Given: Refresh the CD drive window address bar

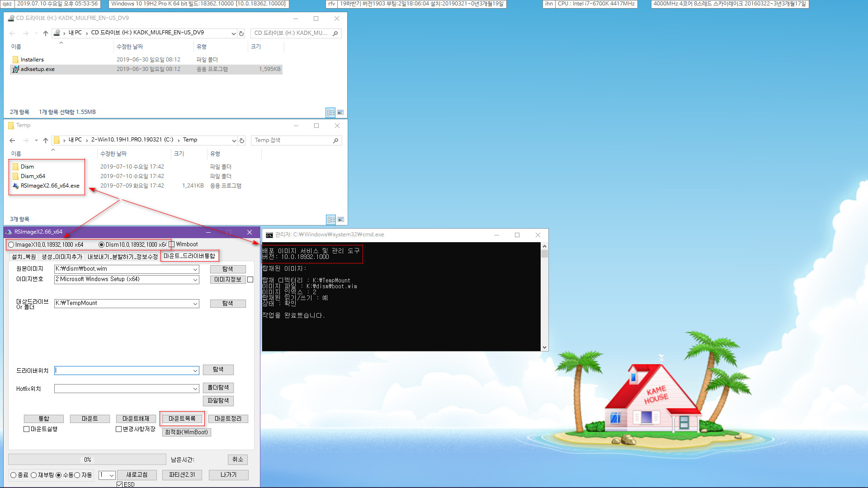Looking at the screenshot, I should [x=241, y=33].
